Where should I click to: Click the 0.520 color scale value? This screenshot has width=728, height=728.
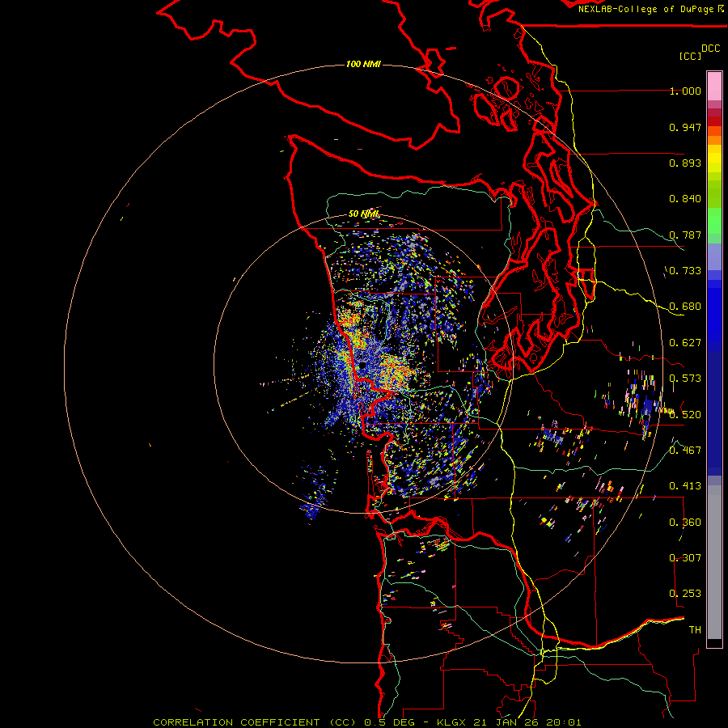685,415
